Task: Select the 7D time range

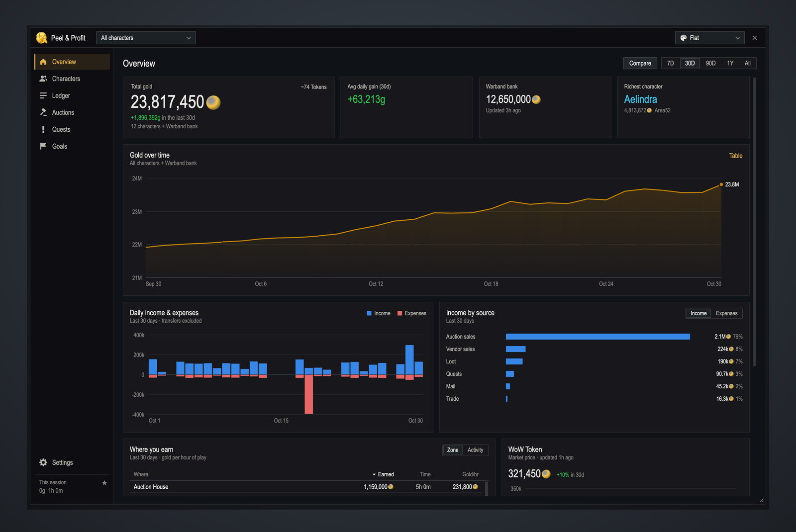Action: coord(671,63)
